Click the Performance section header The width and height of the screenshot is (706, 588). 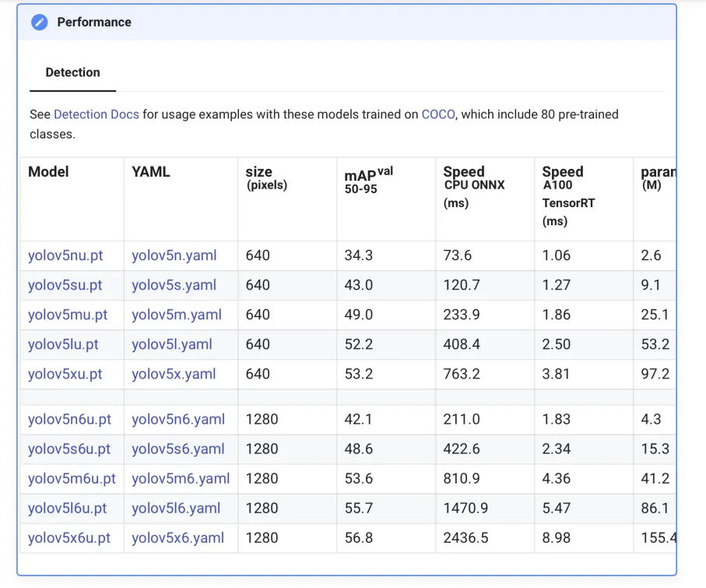pyautogui.click(x=94, y=23)
